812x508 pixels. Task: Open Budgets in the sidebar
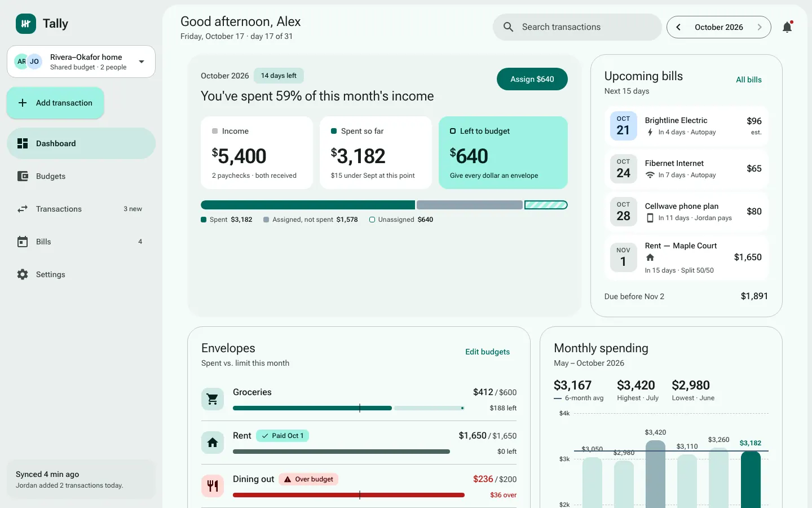click(81, 176)
